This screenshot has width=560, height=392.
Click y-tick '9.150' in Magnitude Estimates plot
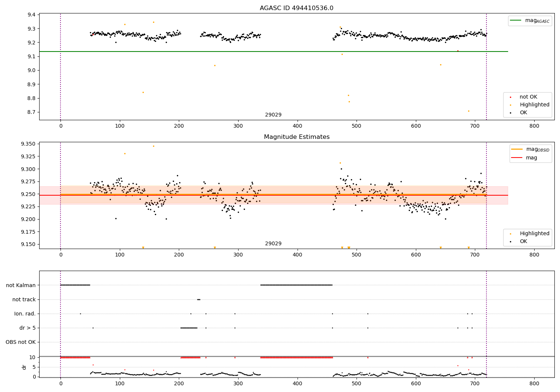pos(28,245)
